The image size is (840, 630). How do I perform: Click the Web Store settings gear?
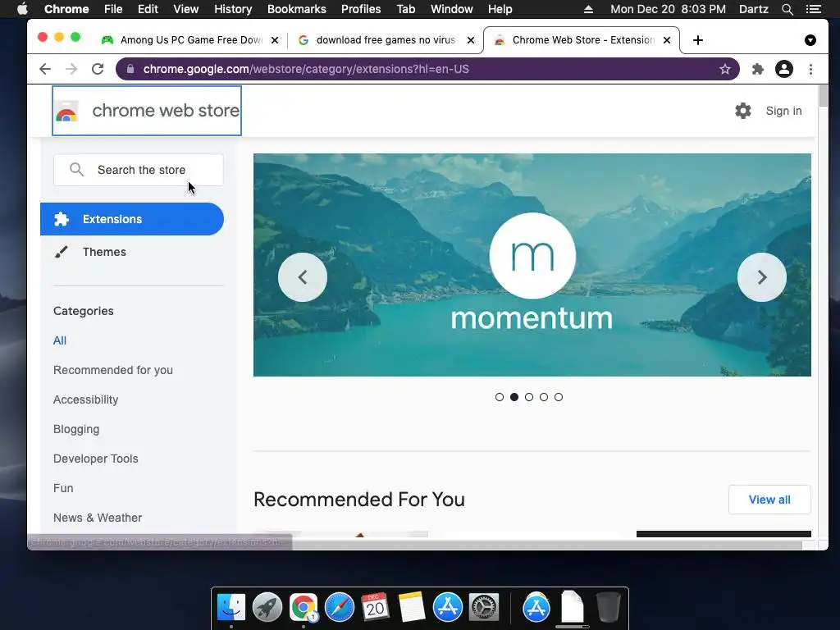742,111
